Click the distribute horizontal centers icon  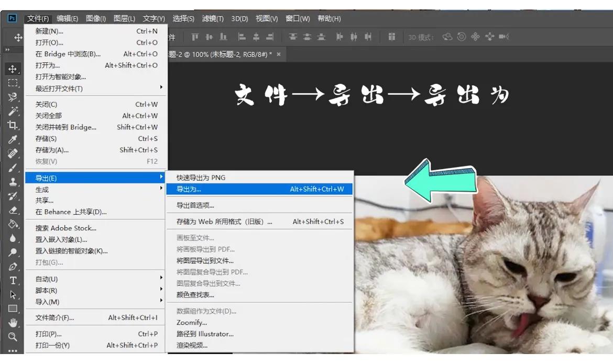click(355, 37)
